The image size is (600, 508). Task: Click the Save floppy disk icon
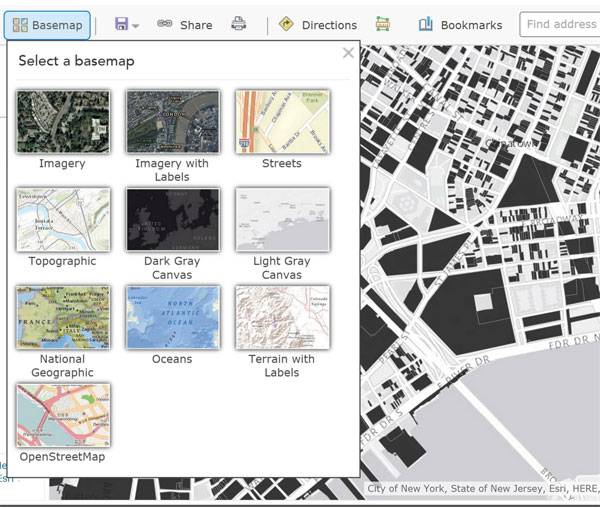pyautogui.click(x=121, y=25)
